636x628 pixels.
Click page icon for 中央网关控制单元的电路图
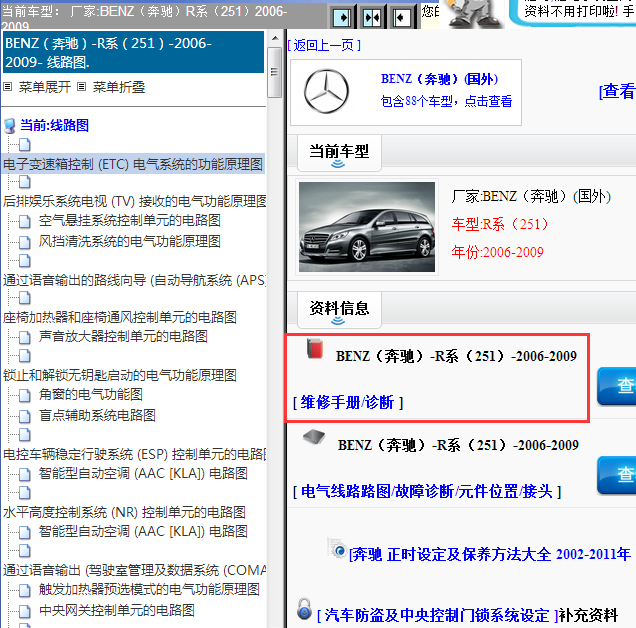click(x=25, y=611)
